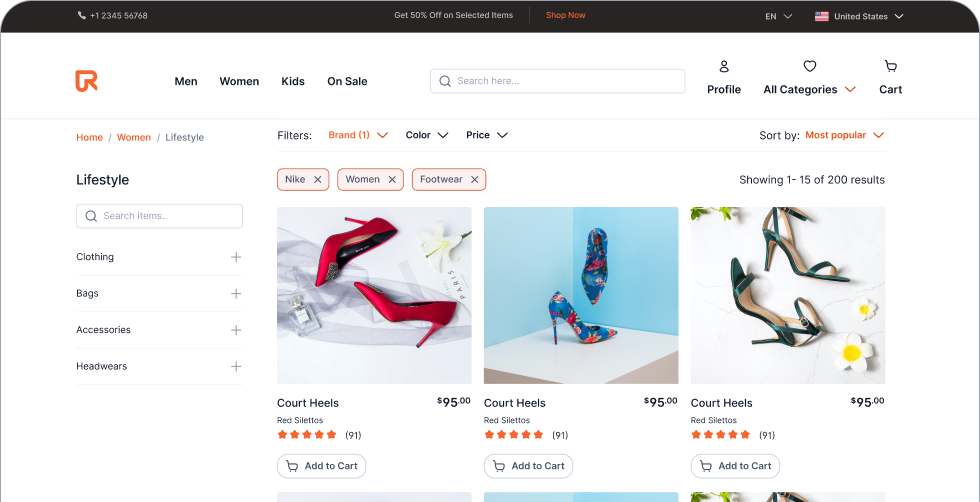Remove the Women filter tag
The width and height of the screenshot is (980, 502).
(x=392, y=180)
